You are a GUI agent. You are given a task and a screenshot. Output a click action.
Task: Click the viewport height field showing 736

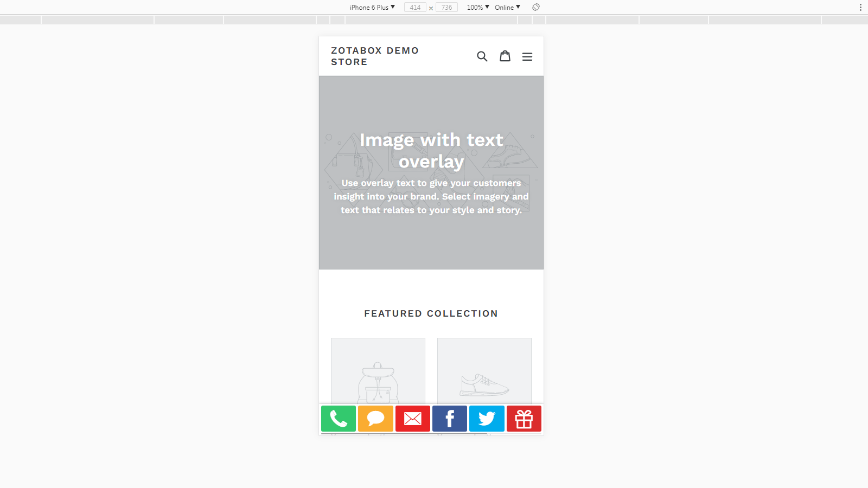pyautogui.click(x=446, y=7)
